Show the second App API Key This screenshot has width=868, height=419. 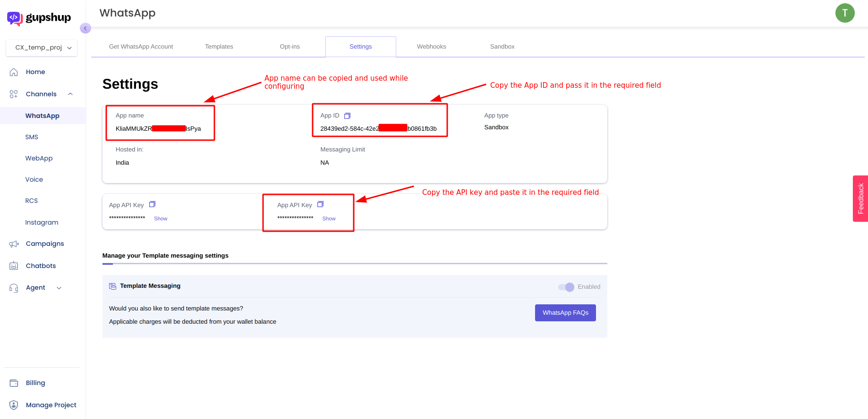coord(329,219)
